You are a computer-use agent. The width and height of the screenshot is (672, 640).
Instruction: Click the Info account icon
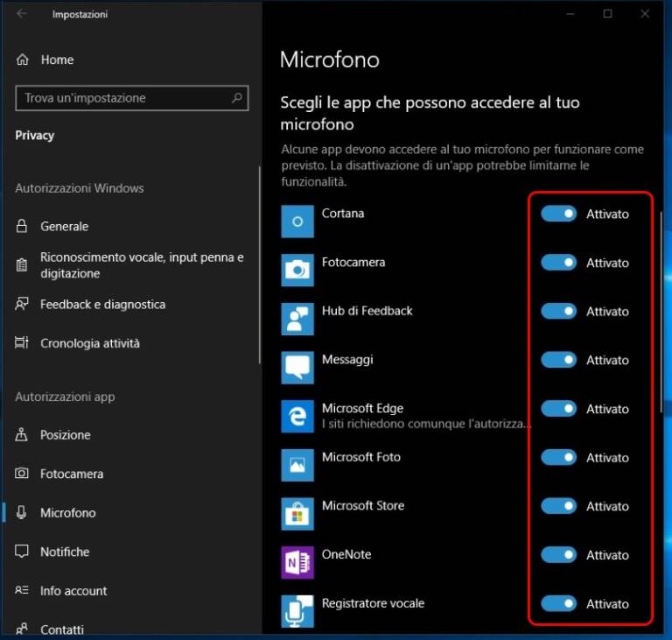[x=21, y=590]
